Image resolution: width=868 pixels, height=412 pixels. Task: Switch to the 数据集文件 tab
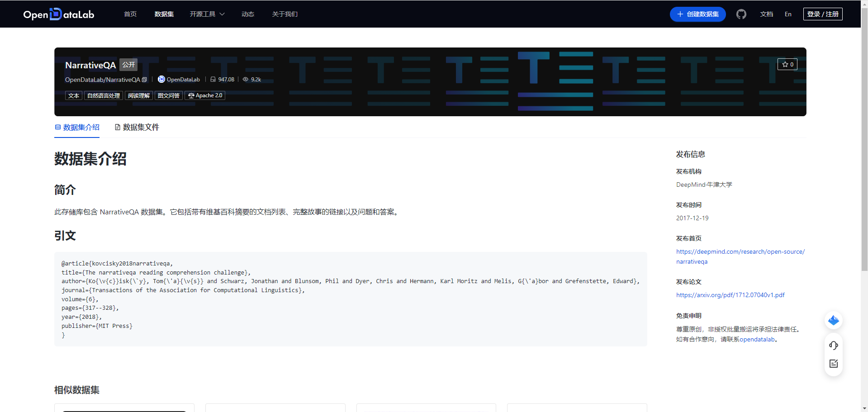[137, 128]
